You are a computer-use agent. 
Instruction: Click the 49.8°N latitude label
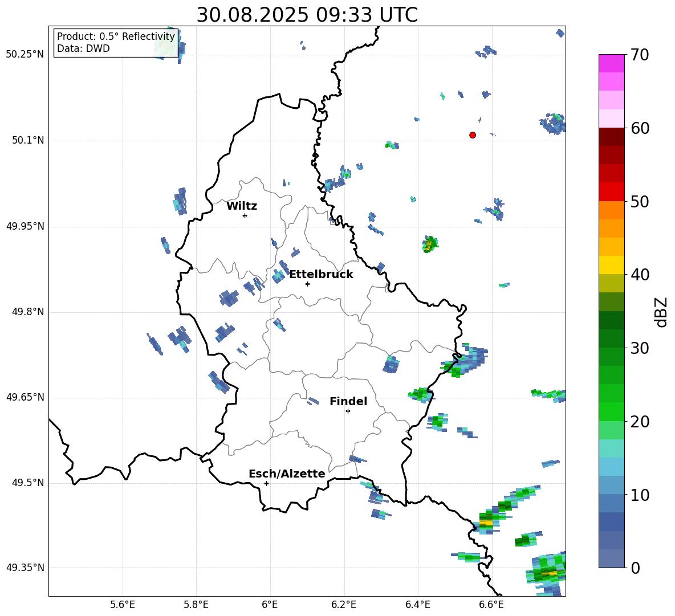(x=28, y=312)
